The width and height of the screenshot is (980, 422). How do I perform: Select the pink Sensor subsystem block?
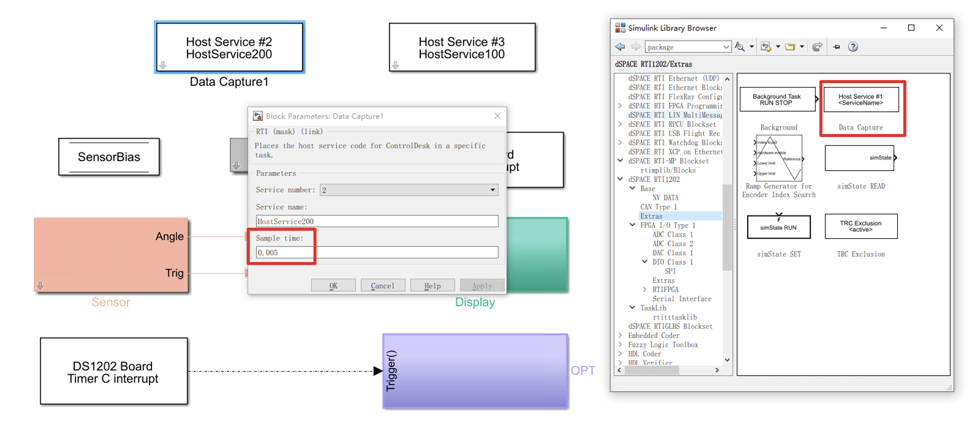tap(111, 255)
